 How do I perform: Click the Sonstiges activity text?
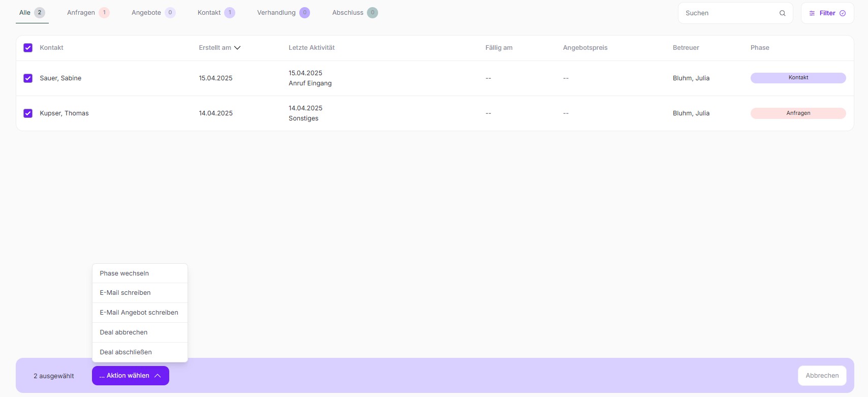[x=303, y=118]
